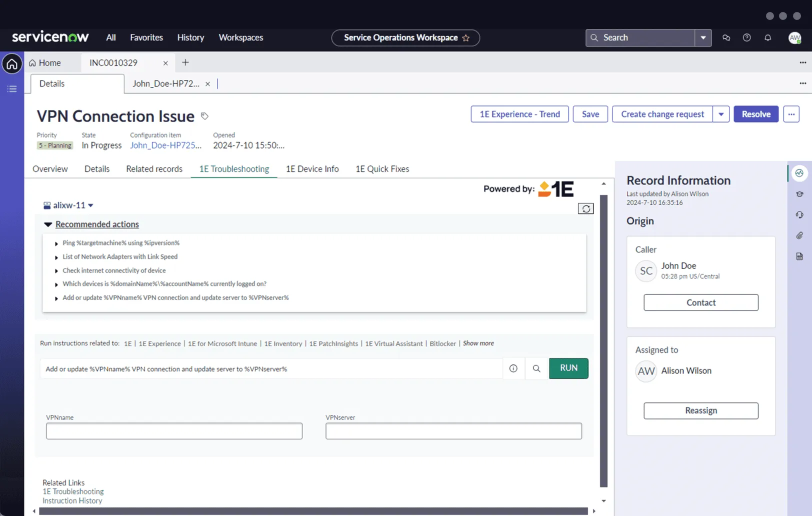Image resolution: width=812 pixels, height=516 pixels.
Task: Switch to the 1E Device Info tab
Action: coord(312,169)
